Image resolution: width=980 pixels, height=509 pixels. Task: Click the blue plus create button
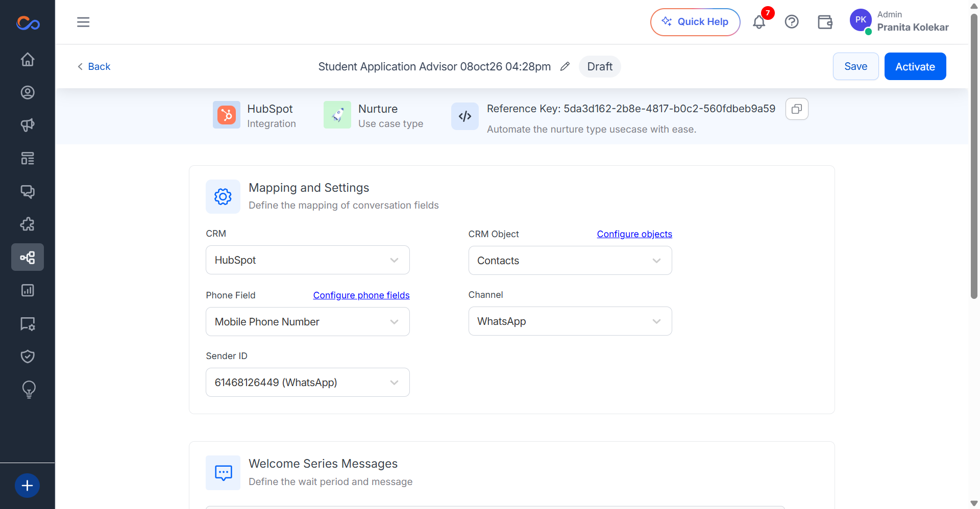click(28, 486)
